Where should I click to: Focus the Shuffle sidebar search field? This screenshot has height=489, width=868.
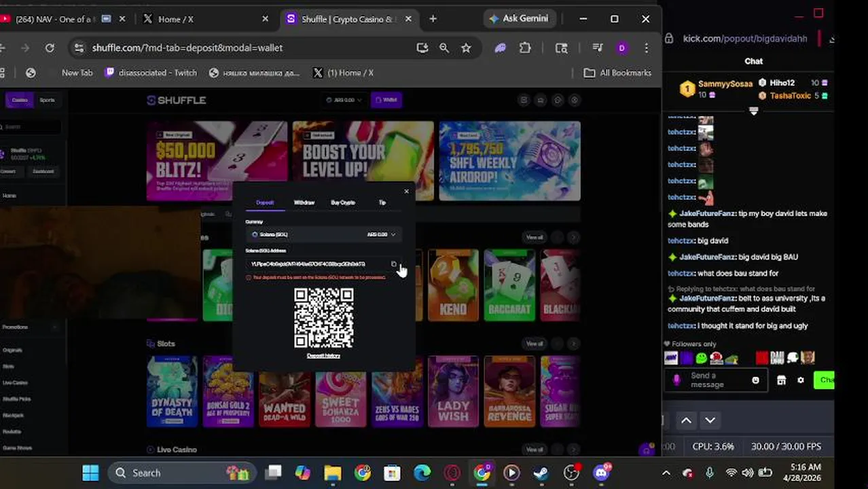click(31, 126)
